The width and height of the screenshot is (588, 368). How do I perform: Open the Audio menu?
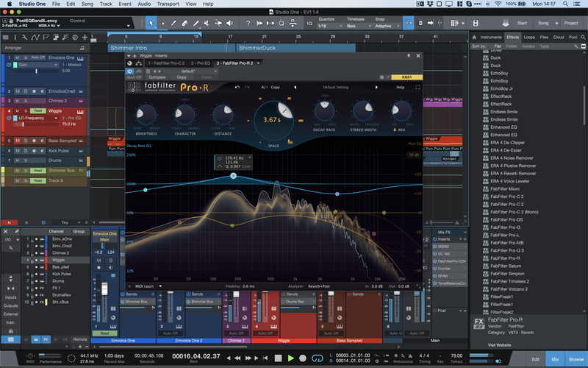click(x=144, y=4)
